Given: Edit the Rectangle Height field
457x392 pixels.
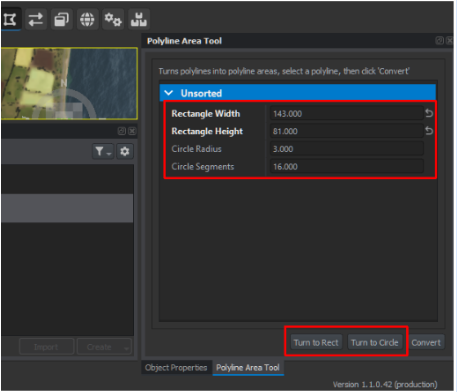Looking at the screenshot, I should tap(347, 131).
